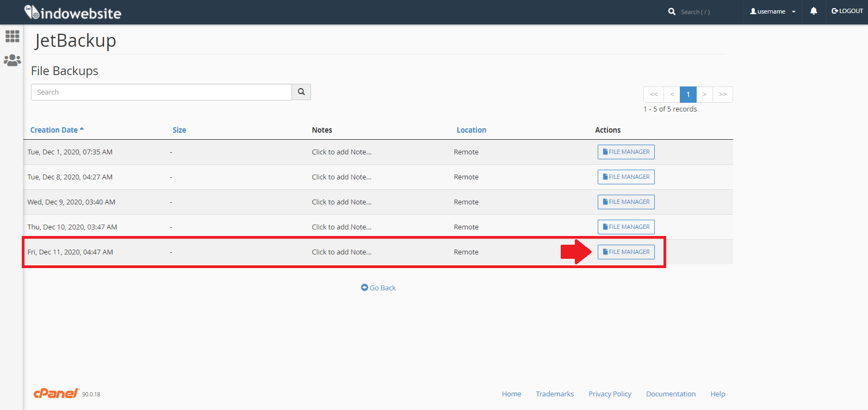Viewport: 868px width, 410px height.
Task: Add note to Dec 9 backup
Action: [342, 202]
